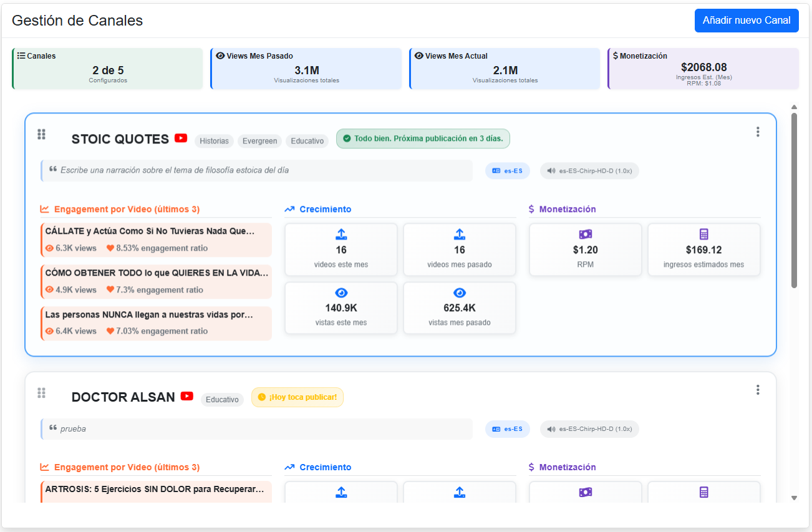Grab the STOIC QUOTES drag handle
This screenshot has height=532, width=812.
[x=42, y=134]
